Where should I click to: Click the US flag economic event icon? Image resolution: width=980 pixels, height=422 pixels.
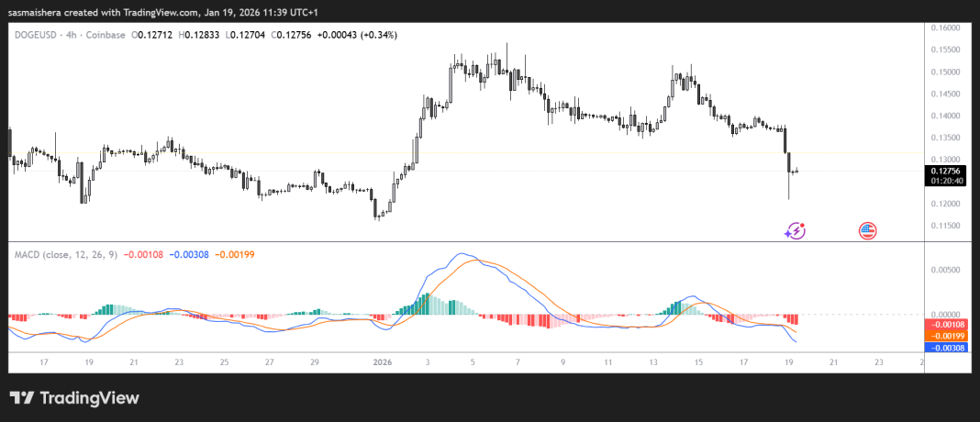867,230
